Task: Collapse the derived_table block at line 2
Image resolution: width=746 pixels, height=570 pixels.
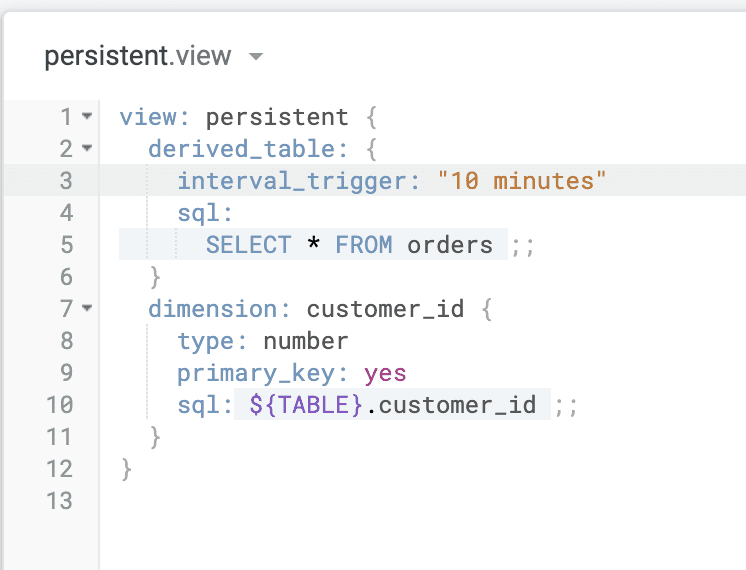Action: pos(87,149)
